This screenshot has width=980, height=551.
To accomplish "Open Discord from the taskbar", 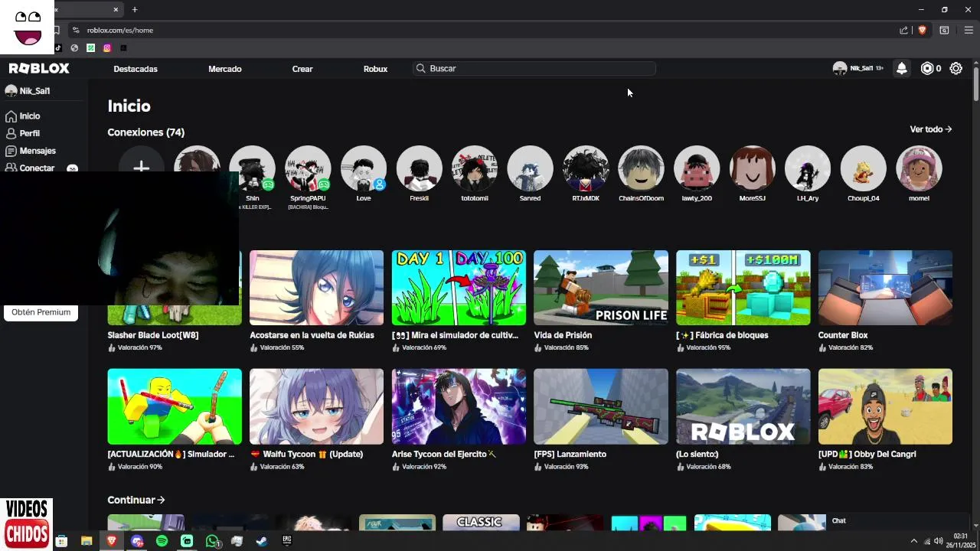I will tap(137, 541).
